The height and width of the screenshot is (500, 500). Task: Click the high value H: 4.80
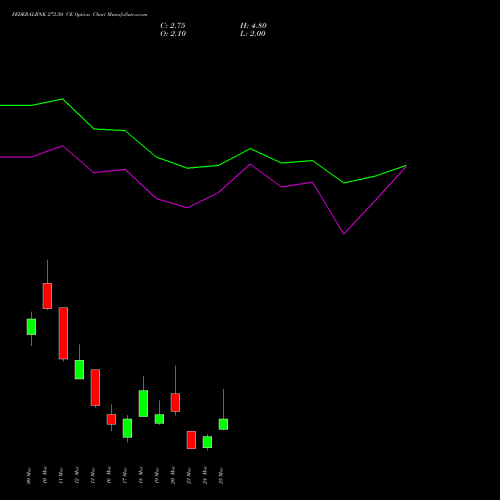pos(253,26)
